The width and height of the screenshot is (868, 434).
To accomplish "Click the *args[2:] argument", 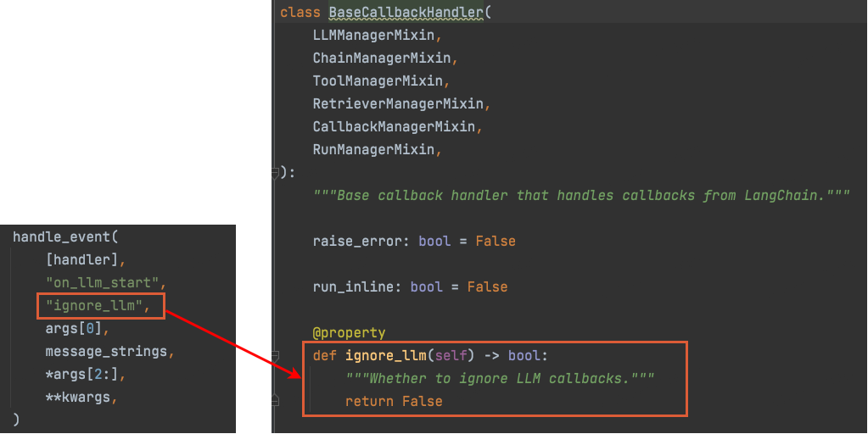I will point(82,375).
